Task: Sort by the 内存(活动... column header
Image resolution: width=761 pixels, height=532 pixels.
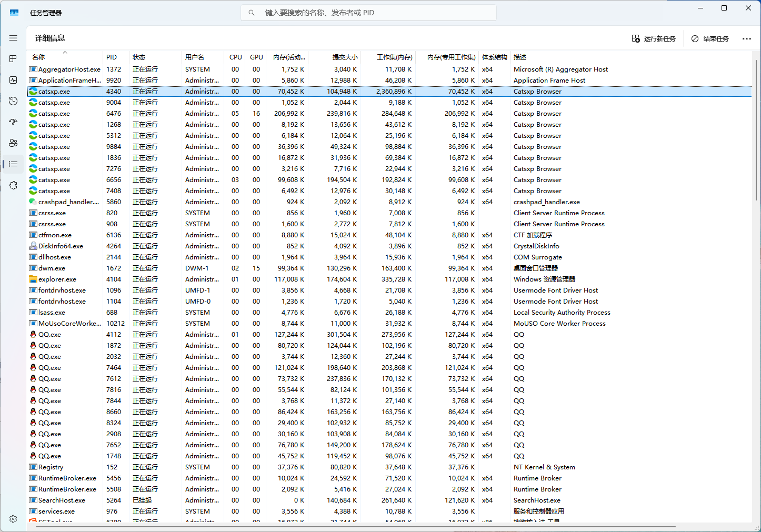Action: [287, 57]
